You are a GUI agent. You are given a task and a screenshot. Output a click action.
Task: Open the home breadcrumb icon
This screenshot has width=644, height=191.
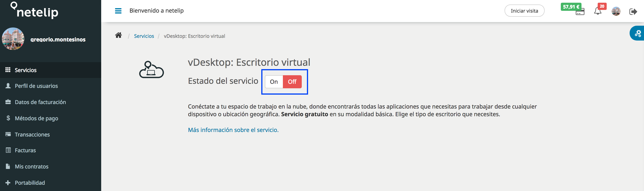[x=119, y=35]
